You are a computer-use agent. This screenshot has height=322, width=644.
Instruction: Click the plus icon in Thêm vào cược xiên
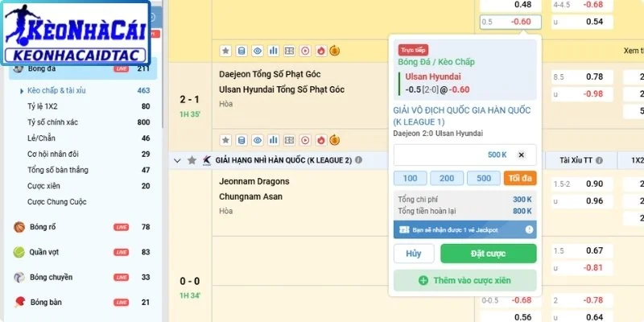pos(423,280)
